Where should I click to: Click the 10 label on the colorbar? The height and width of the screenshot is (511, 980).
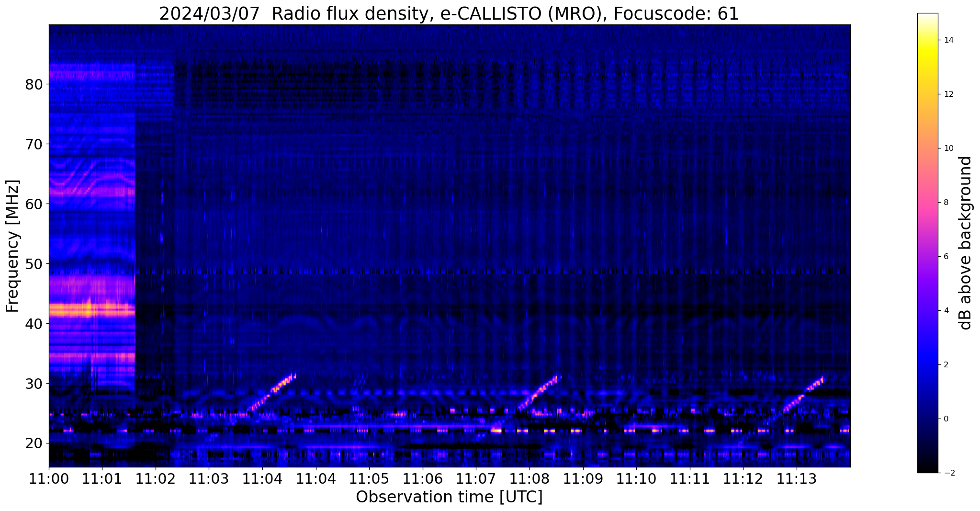948,148
